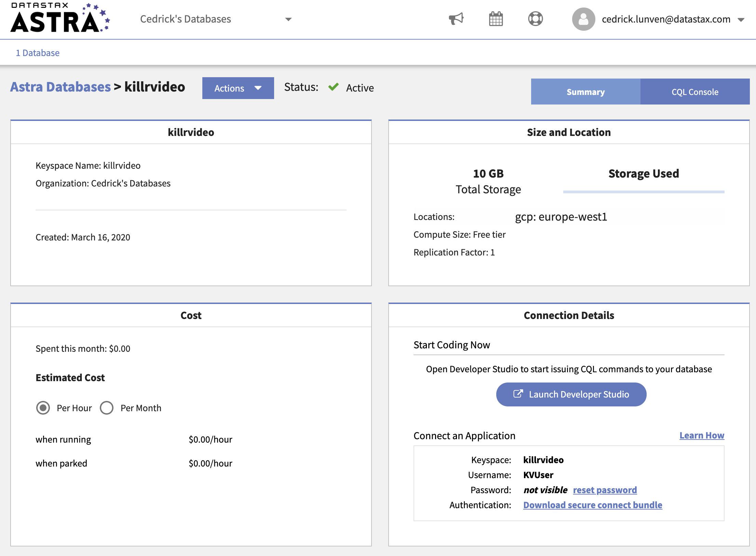Switch to the Summary tab

point(585,92)
